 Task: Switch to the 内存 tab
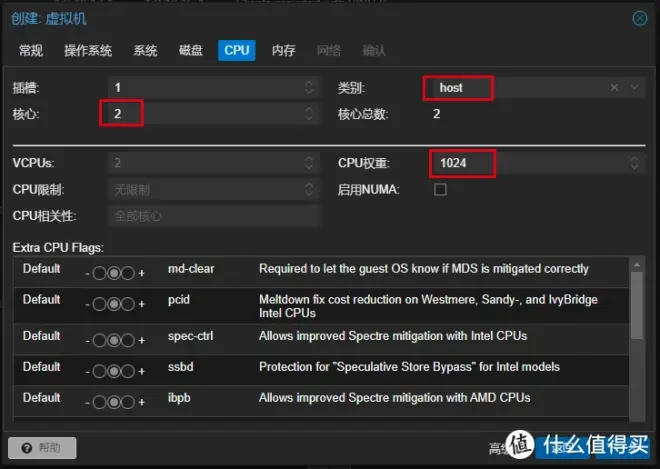pyautogui.click(x=283, y=51)
